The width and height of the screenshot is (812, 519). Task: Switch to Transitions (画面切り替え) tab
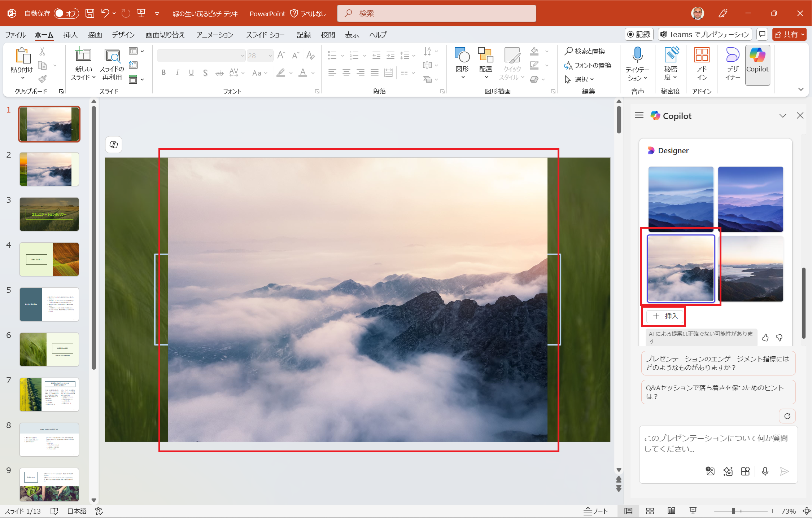pyautogui.click(x=165, y=35)
